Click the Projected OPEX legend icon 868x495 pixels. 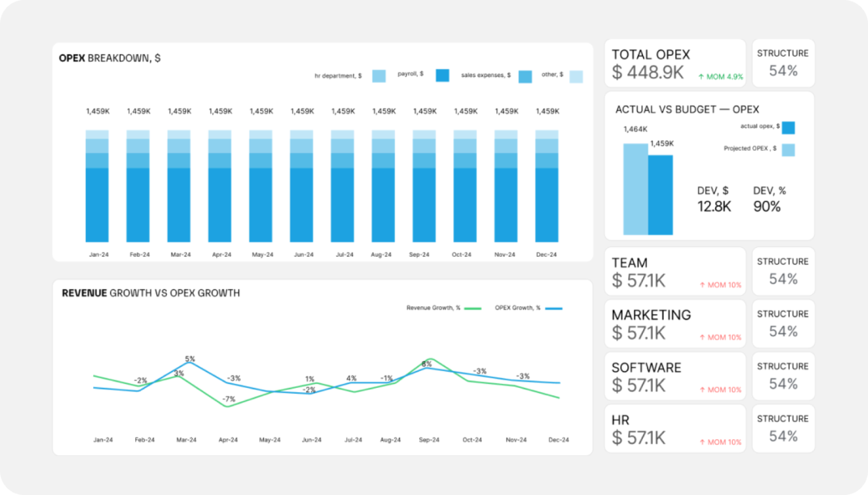pos(789,150)
